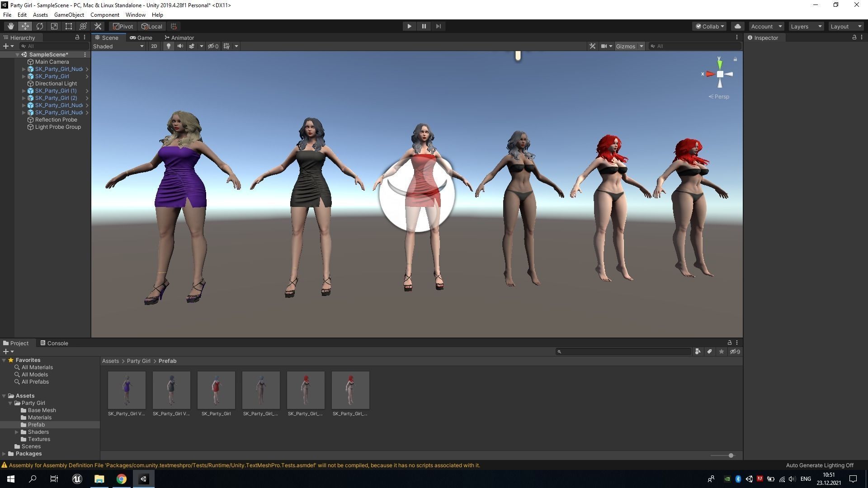The height and width of the screenshot is (488, 868).
Task: Open the Collab button
Action: pos(709,26)
